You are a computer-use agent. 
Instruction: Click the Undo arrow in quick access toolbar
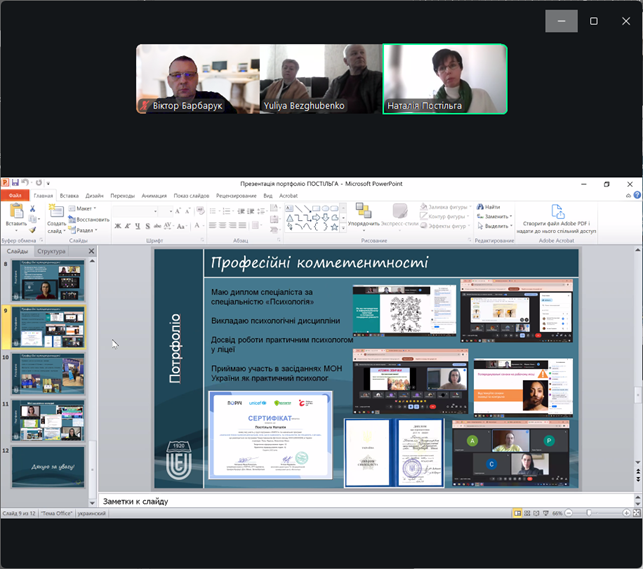(x=25, y=182)
